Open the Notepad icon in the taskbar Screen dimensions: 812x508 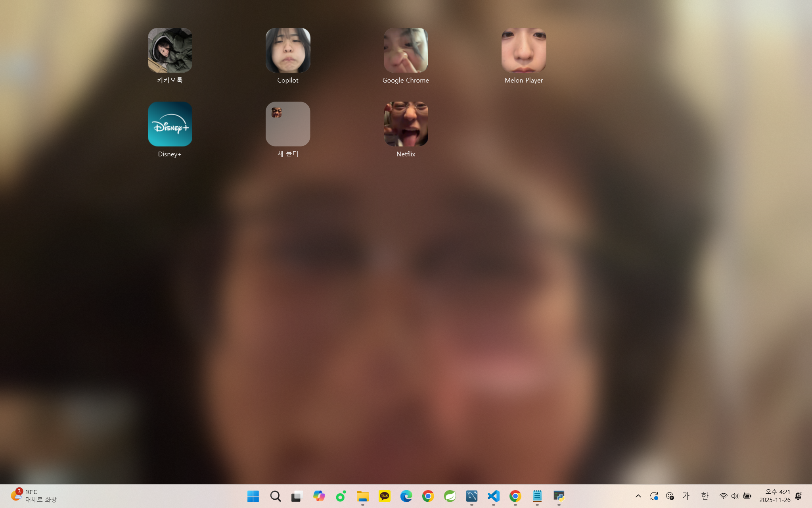click(x=537, y=496)
